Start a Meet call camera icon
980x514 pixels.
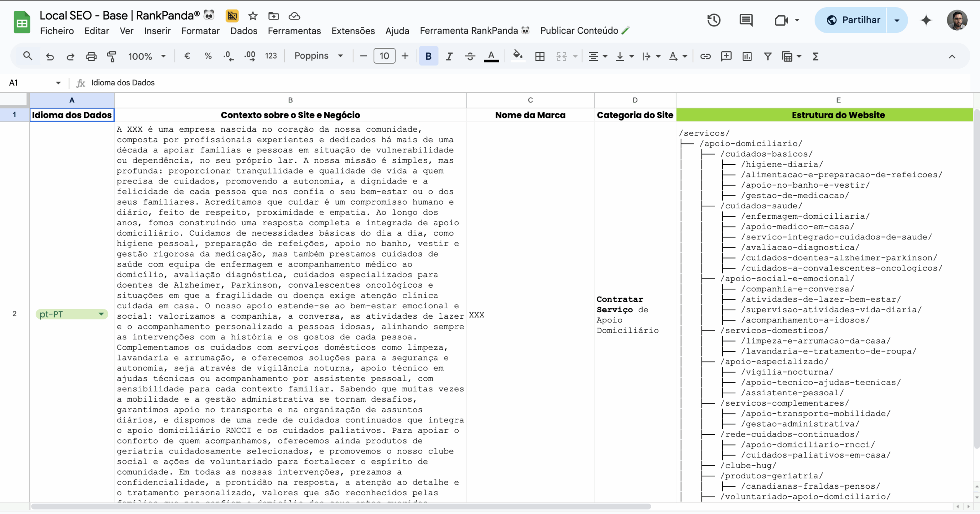pos(781,20)
